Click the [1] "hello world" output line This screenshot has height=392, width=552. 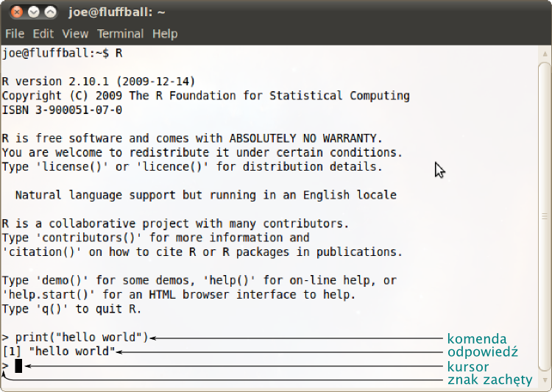pos(59,351)
